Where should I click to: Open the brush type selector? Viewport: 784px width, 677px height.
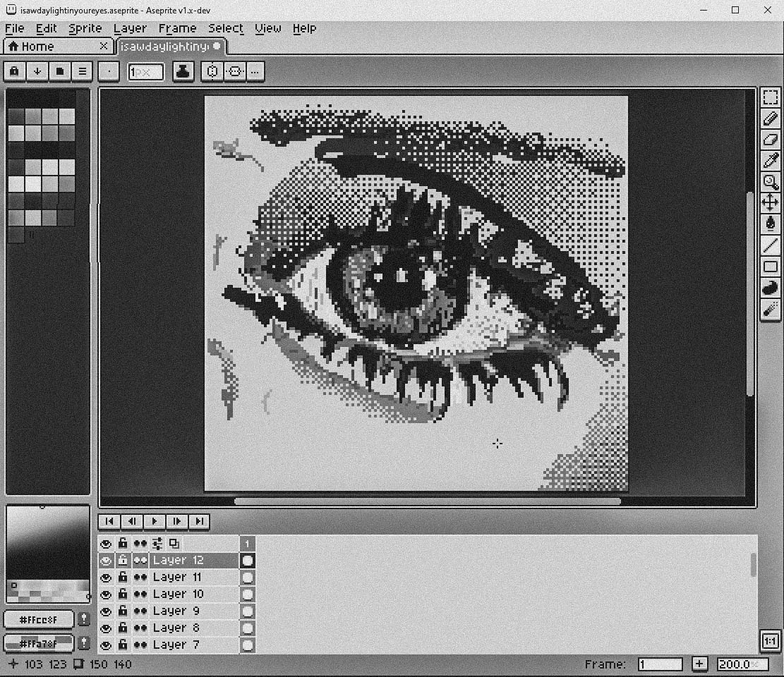tap(109, 71)
